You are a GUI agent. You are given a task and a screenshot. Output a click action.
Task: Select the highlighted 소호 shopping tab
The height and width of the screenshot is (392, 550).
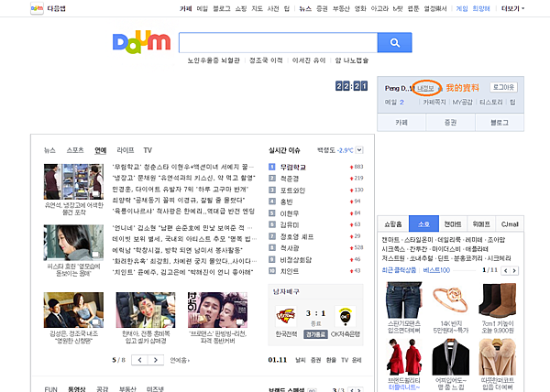coord(423,223)
